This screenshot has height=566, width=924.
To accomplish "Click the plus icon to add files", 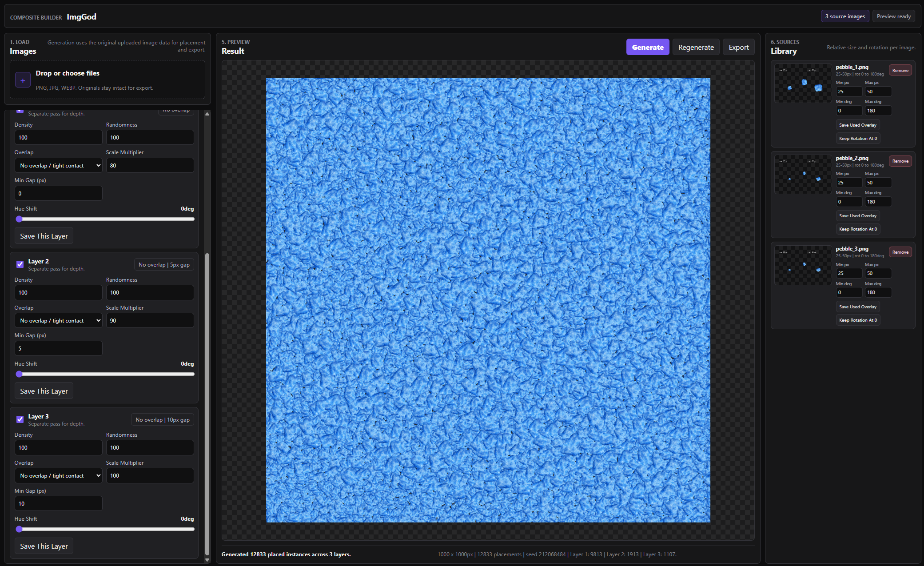I will click(x=23, y=80).
